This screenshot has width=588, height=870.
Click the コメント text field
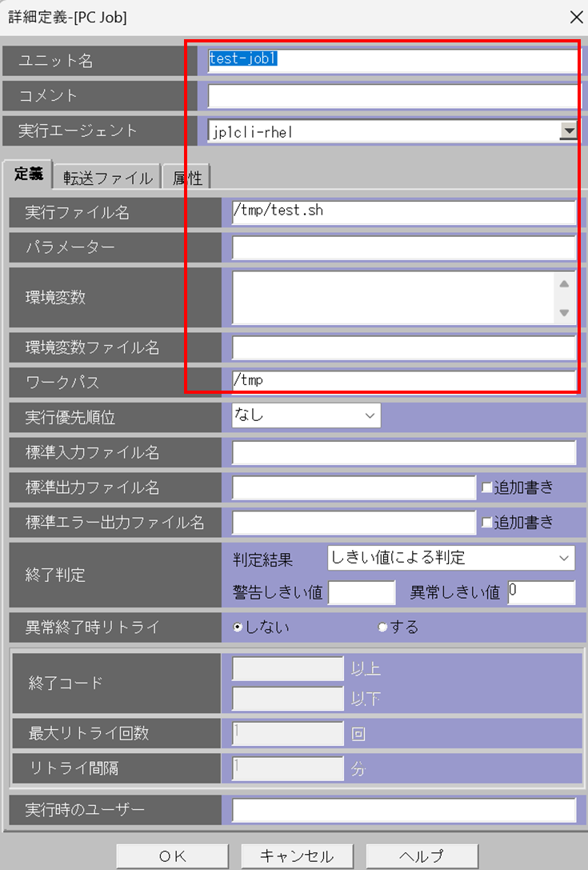392,95
